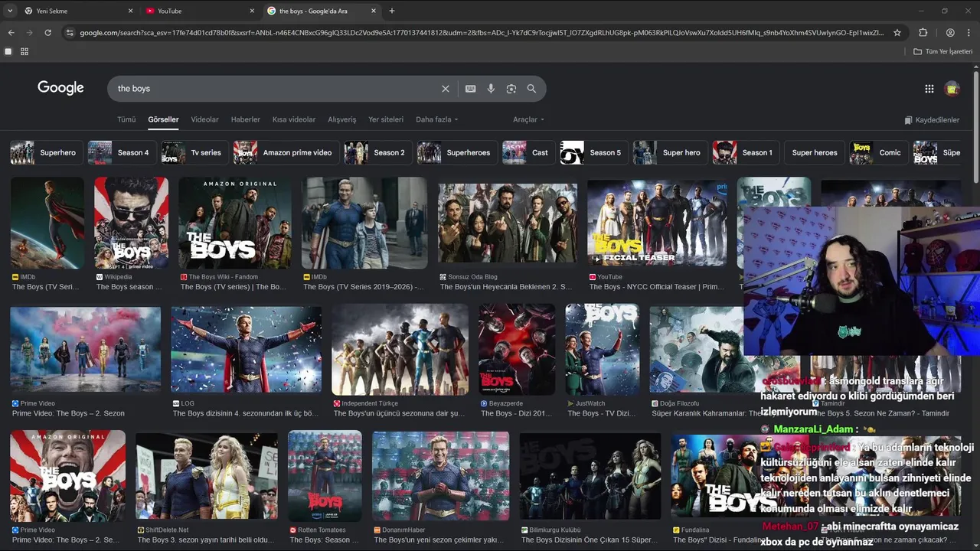This screenshot has height=551, width=980.
Task: Select the Haberler search tab
Action: click(246, 119)
